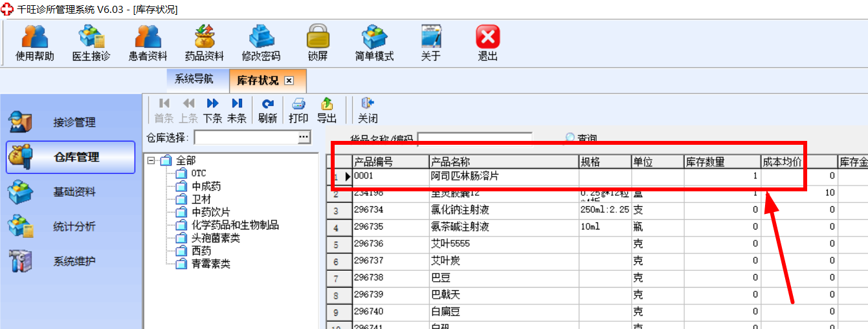Print the inventory with 打印

click(298, 111)
